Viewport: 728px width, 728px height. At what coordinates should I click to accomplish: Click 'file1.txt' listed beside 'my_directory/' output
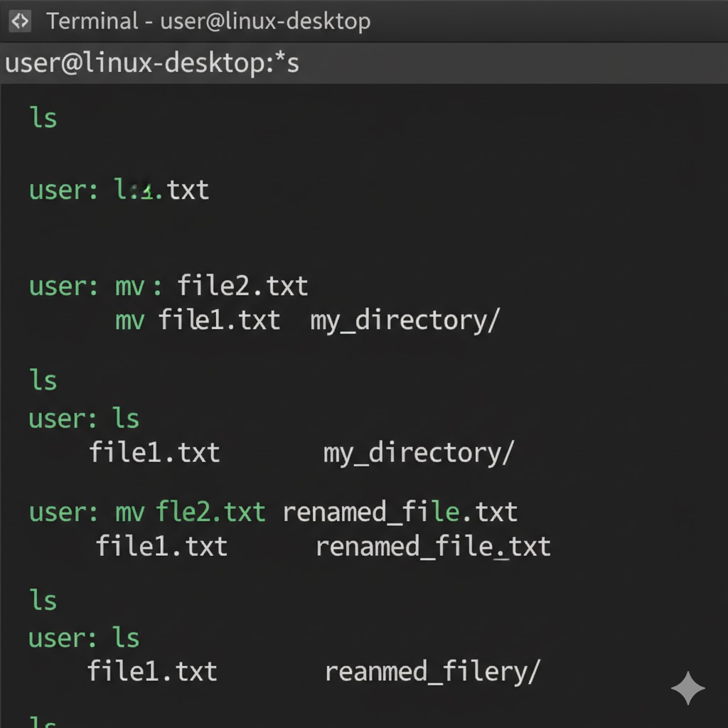tap(154, 453)
